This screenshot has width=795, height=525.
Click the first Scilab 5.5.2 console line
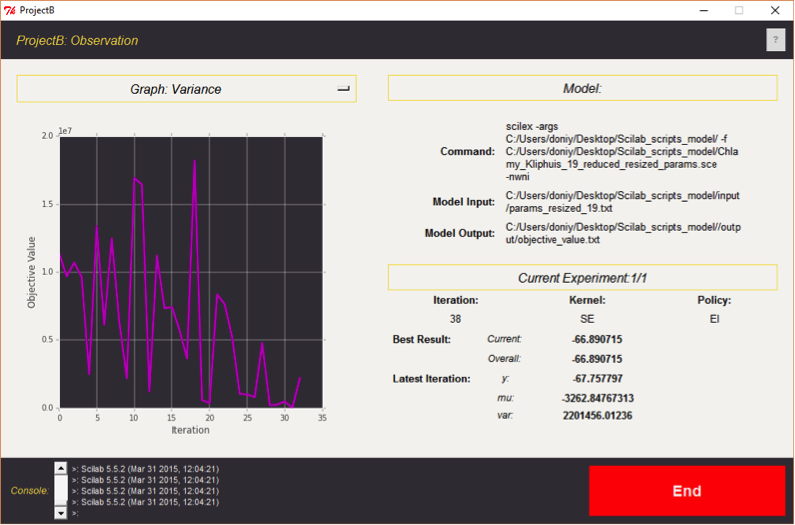[x=146, y=469]
